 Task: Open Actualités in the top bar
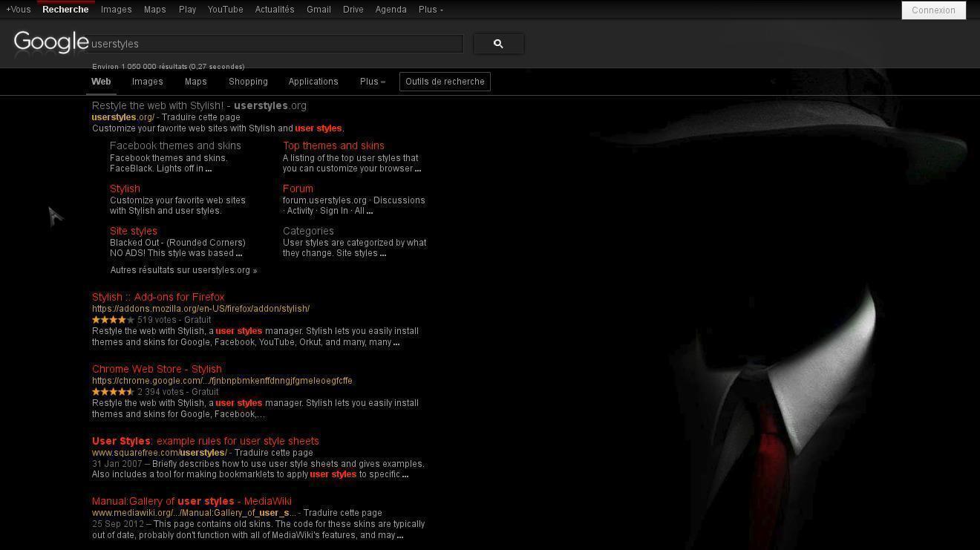[x=275, y=10]
